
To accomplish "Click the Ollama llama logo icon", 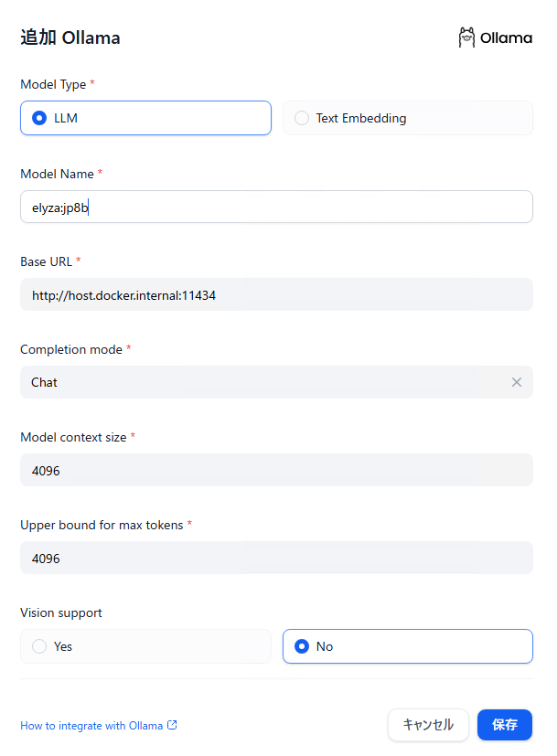I will pos(466,37).
